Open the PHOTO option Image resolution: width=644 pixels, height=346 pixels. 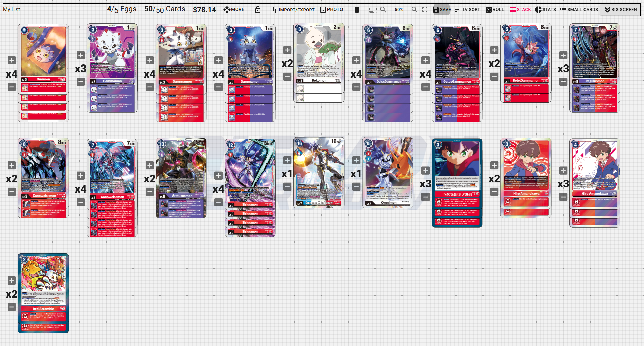point(332,10)
